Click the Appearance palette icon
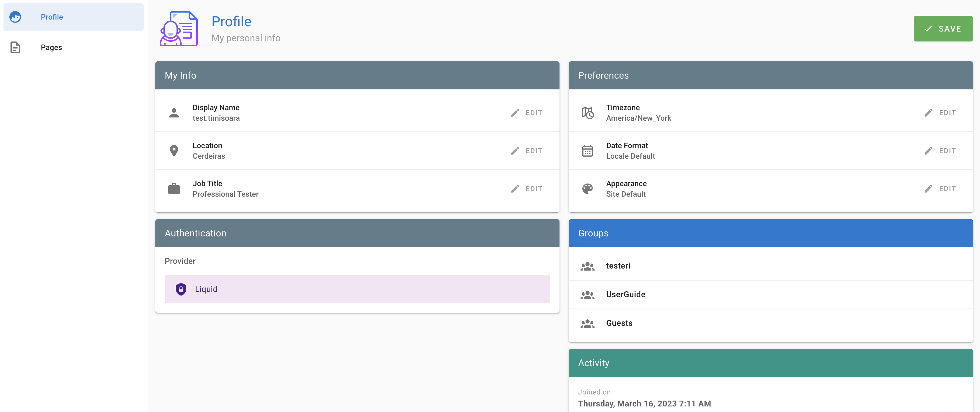 (x=587, y=189)
